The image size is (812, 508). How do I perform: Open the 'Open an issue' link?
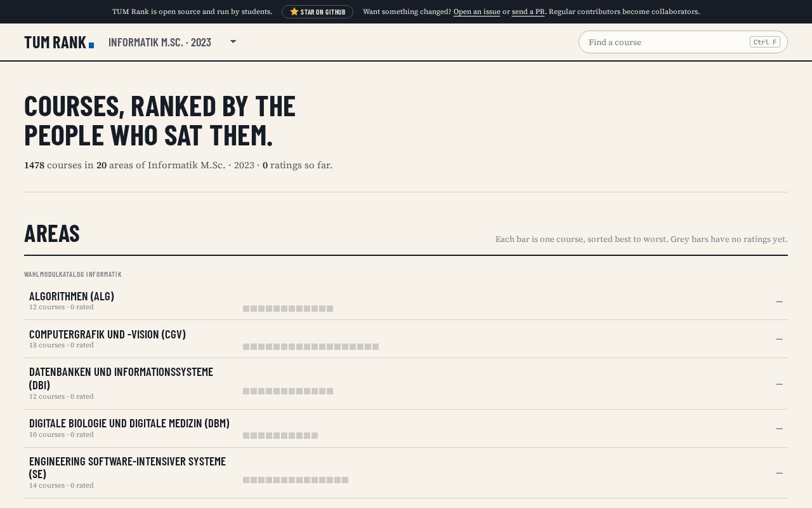(x=476, y=11)
